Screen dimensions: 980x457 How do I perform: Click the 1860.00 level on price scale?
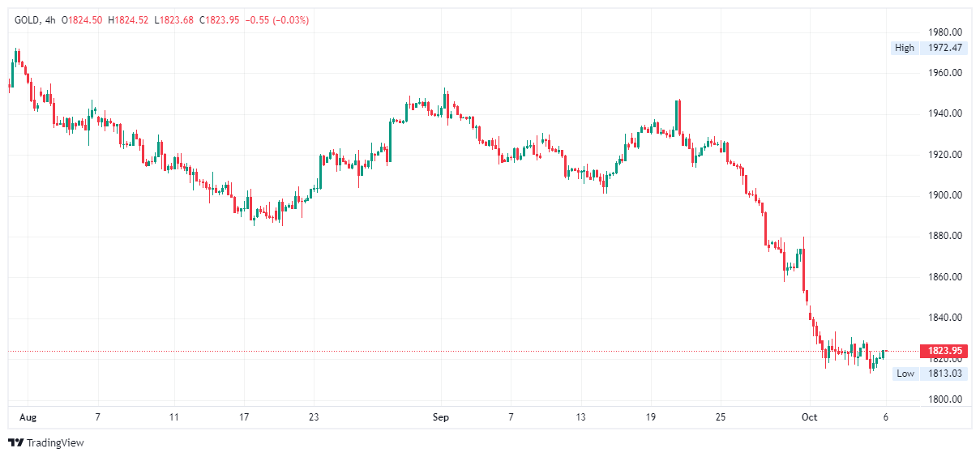[x=945, y=277]
